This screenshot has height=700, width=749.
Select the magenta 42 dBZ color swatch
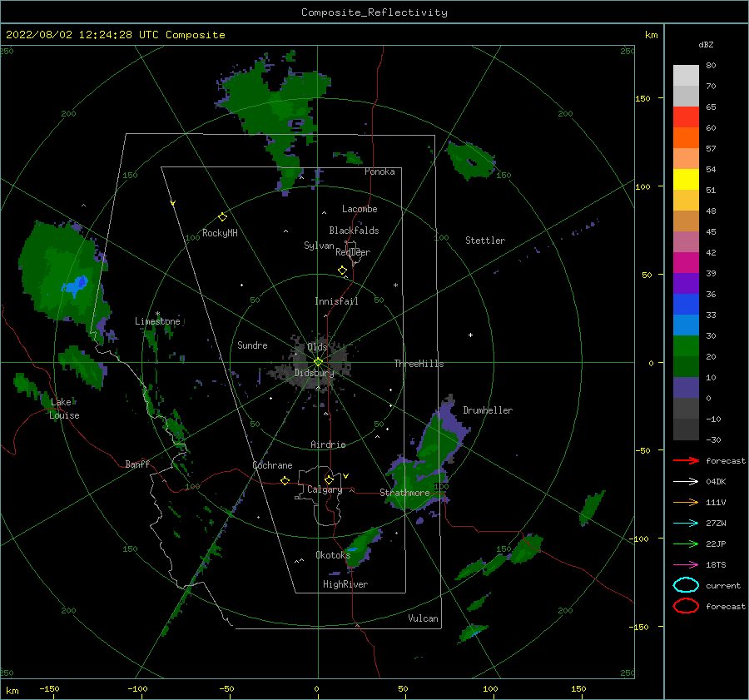coord(686,262)
